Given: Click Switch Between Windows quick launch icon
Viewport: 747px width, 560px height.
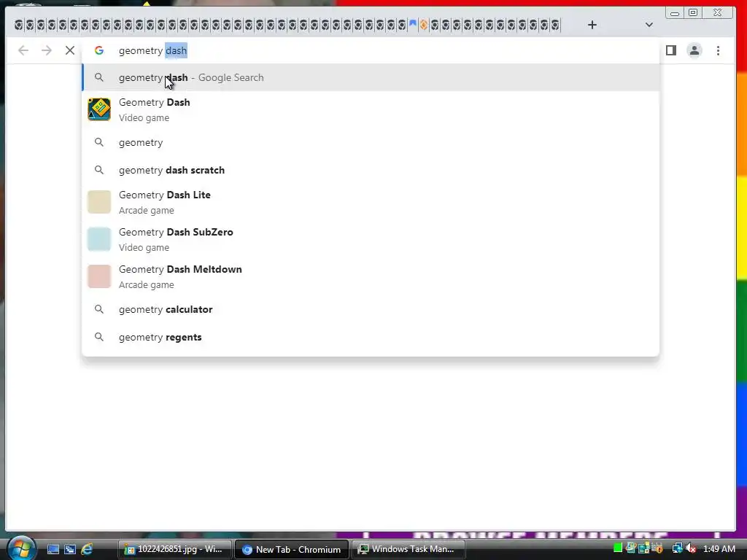Looking at the screenshot, I should point(70,549).
